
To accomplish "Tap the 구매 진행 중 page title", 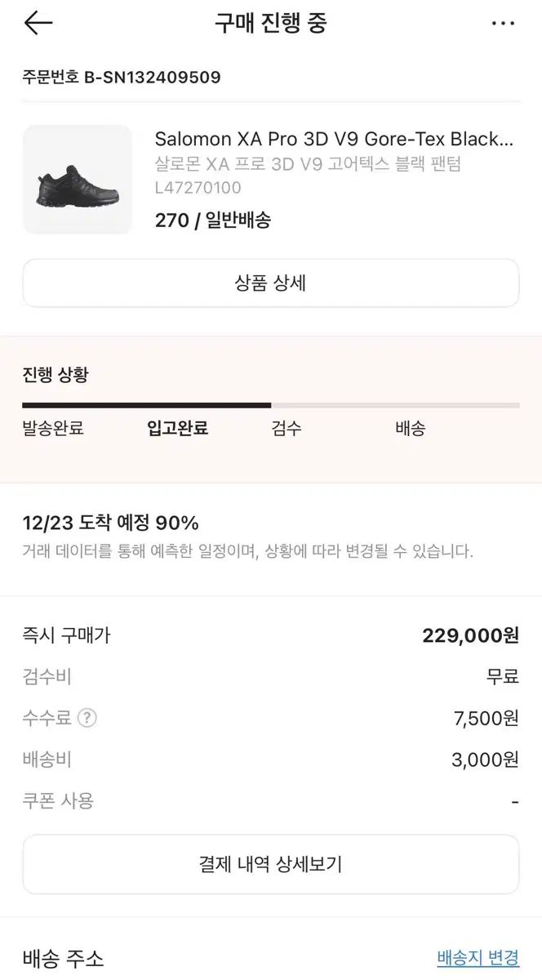I will (x=270, y=23).
